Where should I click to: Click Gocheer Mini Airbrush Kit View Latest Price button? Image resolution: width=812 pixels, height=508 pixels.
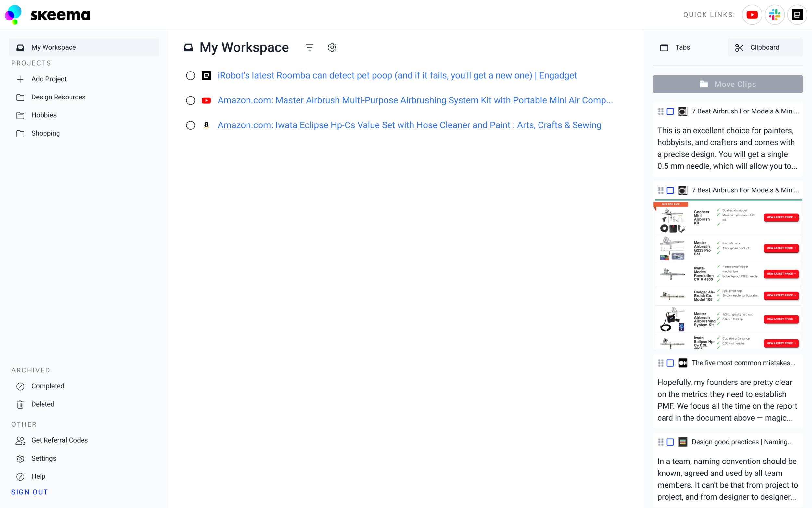pos(781,217)
